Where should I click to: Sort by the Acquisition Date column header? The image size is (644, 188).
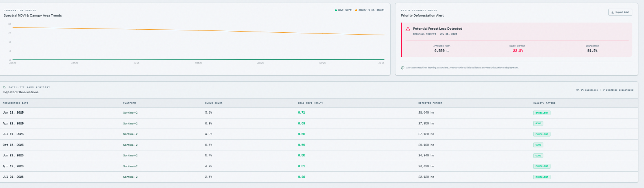[x=15, y=103]
